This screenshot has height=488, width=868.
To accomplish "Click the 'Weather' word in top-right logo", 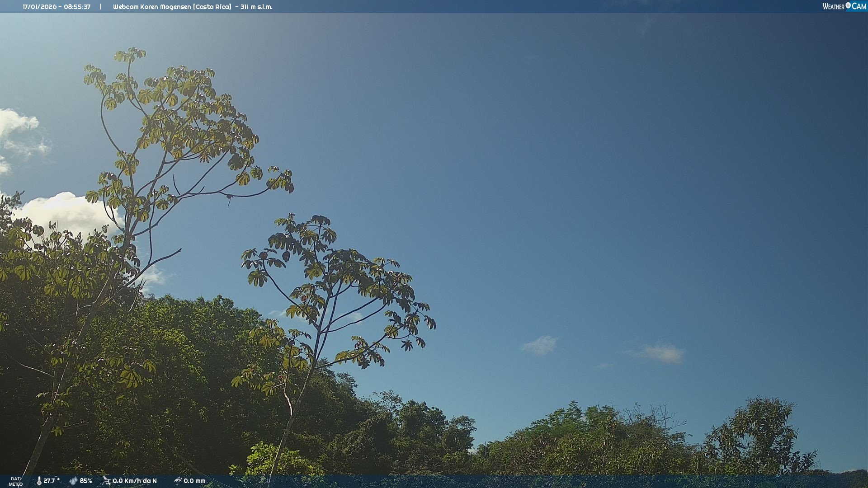I will [x=833, y=6].
